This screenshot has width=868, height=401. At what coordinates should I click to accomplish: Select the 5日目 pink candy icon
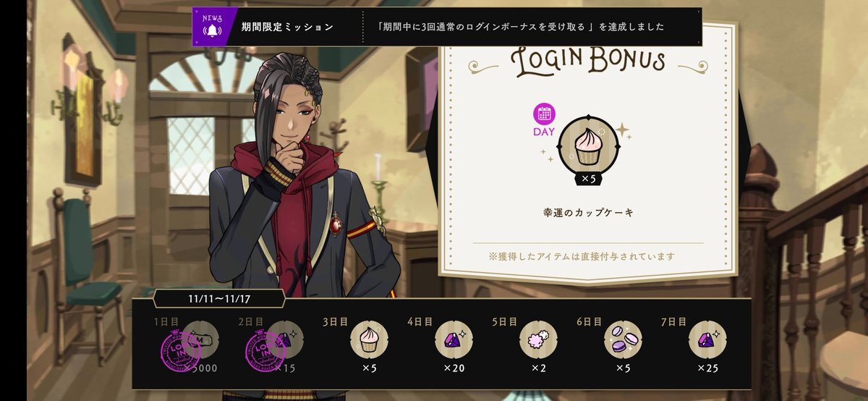[538, 339]
